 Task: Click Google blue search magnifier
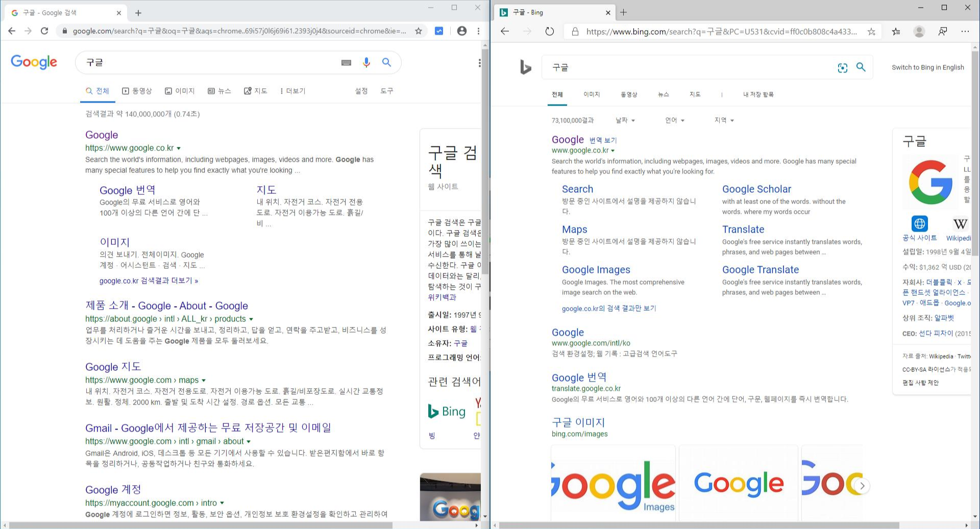(x=386, y=62)
